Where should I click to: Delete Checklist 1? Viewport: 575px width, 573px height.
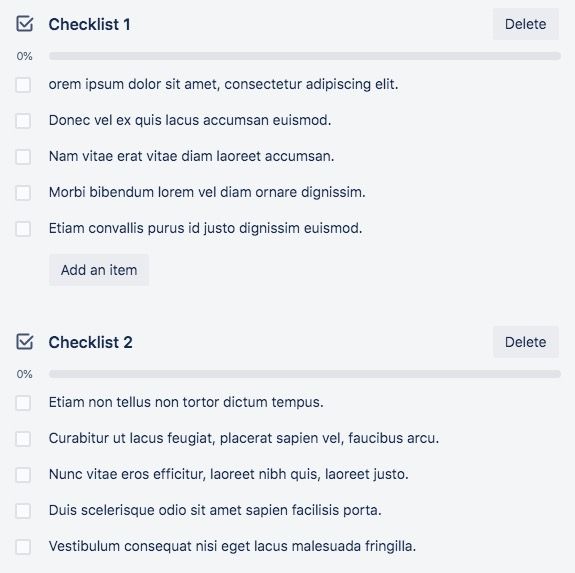[x=525, y=24]
